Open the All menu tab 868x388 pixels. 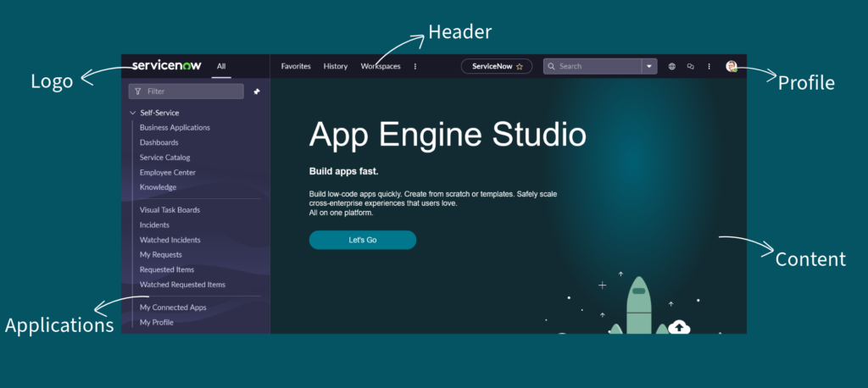click(221, 66)
